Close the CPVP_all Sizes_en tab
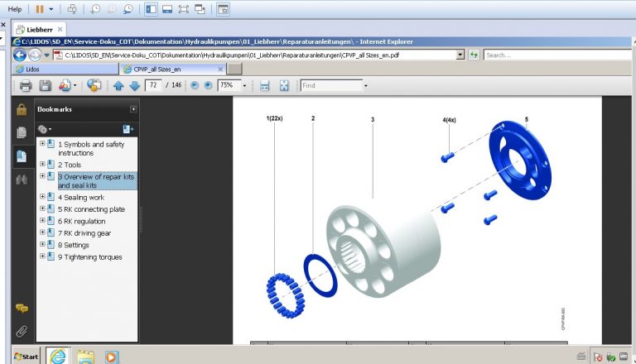Screen dimensions: 636x364 (220, 69)
